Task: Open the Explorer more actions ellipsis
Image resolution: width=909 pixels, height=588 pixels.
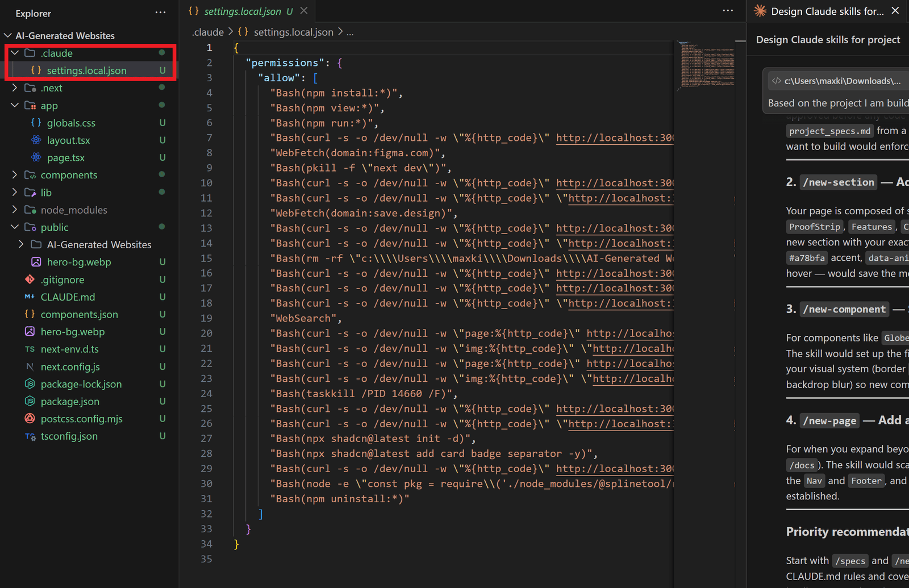Action: tap(160, 12)
